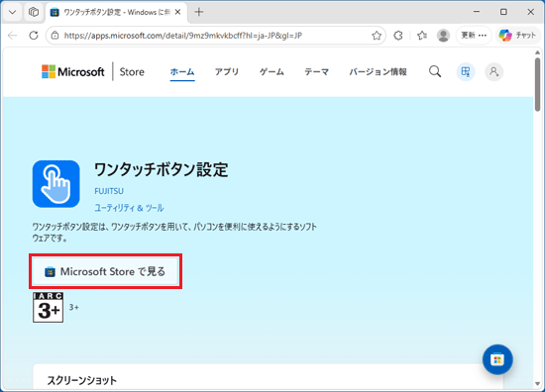Screen dimensions: 545x392
Task: Click the scrollbar down arrow
Action: click(x=538, y=384)
